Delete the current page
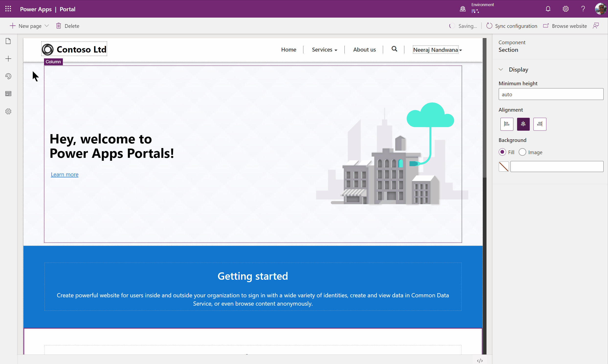 [x=68, y=26]
